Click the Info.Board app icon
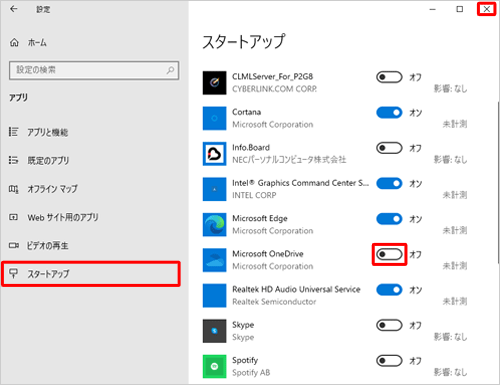The height and width of the screenshot is (385, 500). click(214, 154)
